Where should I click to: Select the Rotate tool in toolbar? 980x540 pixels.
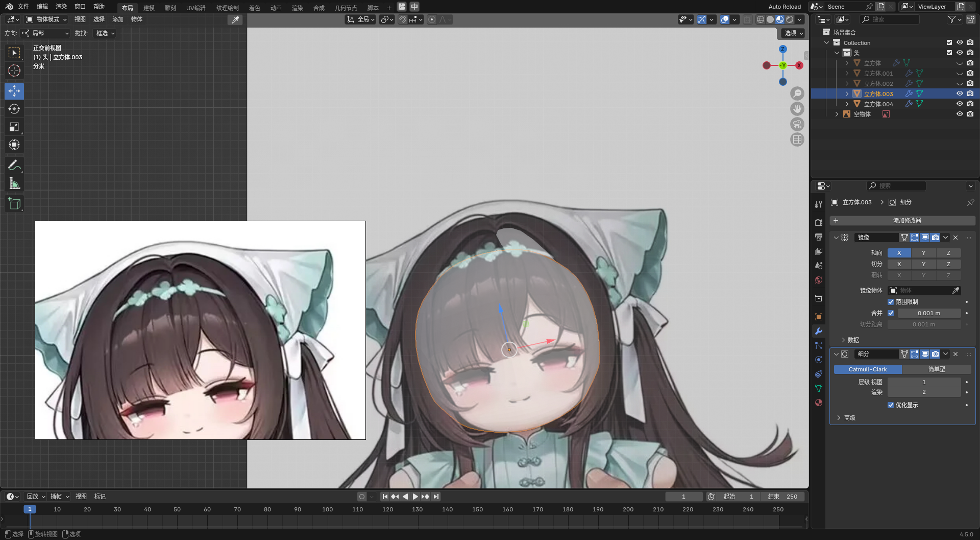14,109
